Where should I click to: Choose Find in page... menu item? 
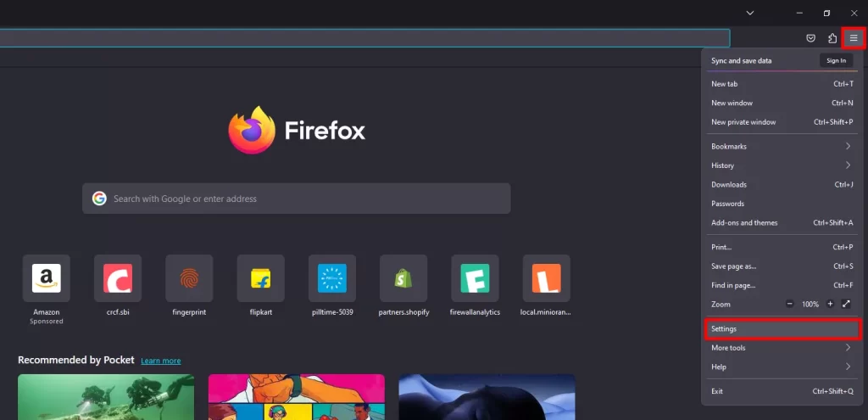[782, 285]
